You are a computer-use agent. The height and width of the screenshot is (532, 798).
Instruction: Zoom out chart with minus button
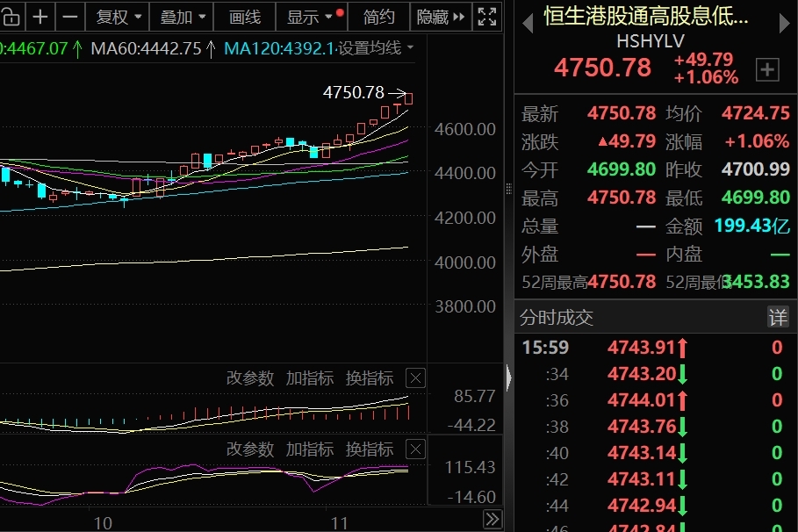69,17
